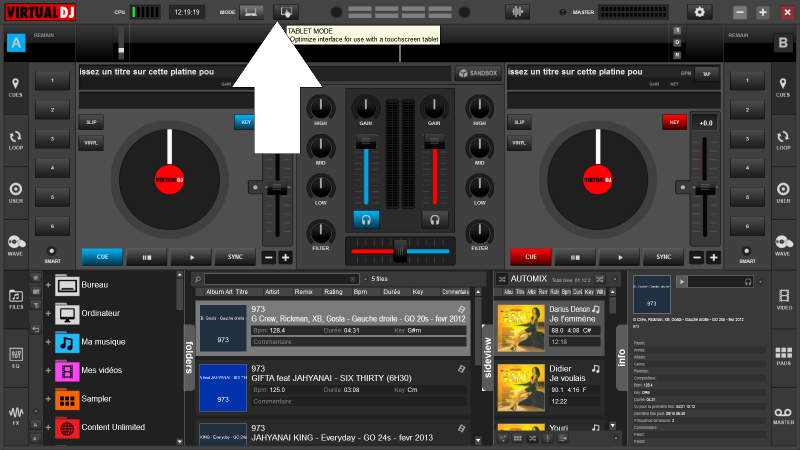The width and height of the screenshot is (800, 450).
Task: Expand the Ma musique folder
Action: (x=48, y=342)
